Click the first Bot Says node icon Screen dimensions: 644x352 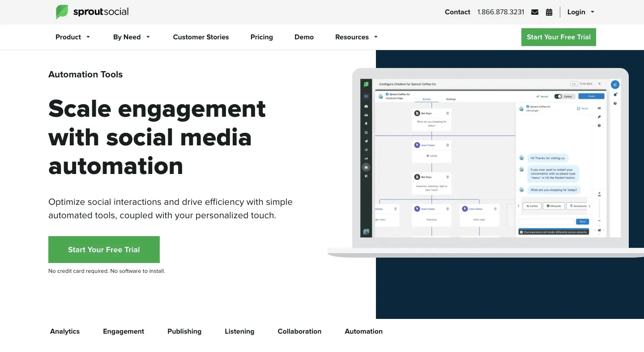pyautogui.click(x=417, y=114)
